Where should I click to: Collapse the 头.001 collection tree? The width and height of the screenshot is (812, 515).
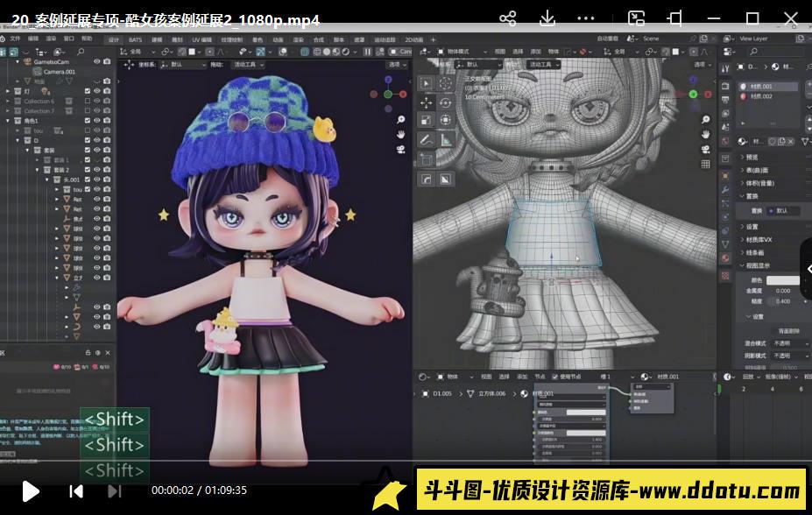[x=47, y=180]
